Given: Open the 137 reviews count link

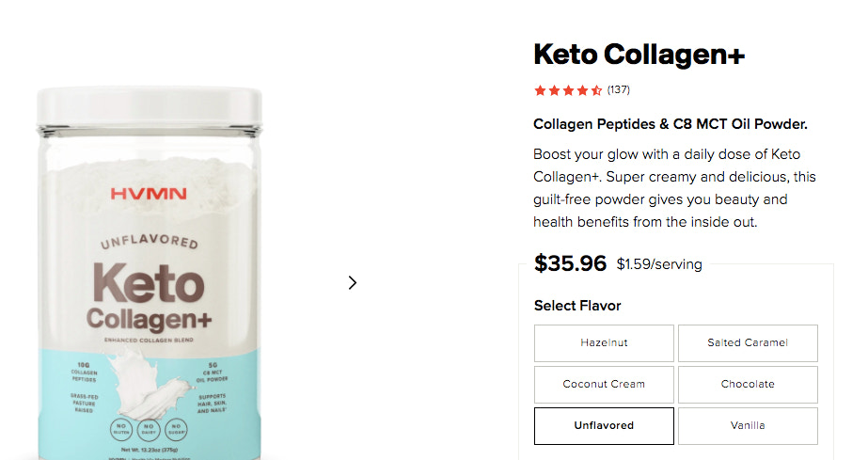Looking at the screenshot, I should pyautogui.click(x=619, y=90).
